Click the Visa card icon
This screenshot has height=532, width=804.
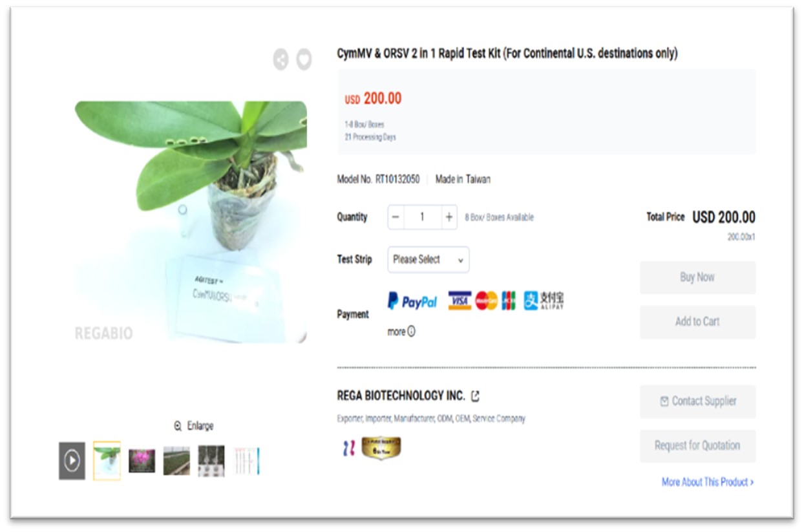point(460,301)
